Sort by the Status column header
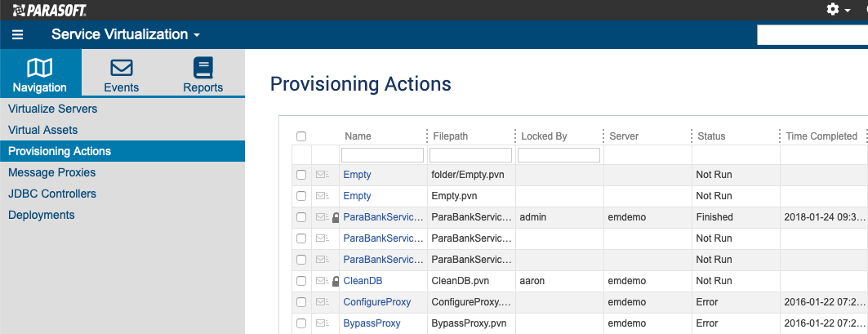Image resolution: width=868 pixels, height=334 pixels. pos(710,136)
